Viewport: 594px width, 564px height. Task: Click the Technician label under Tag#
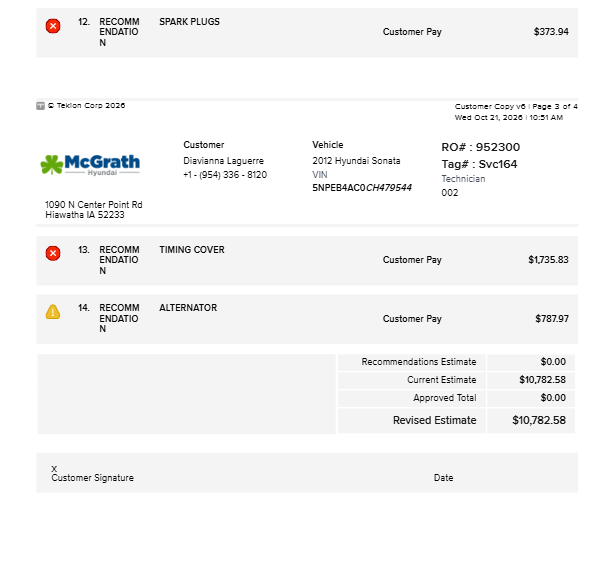click(x=463, y=179)
